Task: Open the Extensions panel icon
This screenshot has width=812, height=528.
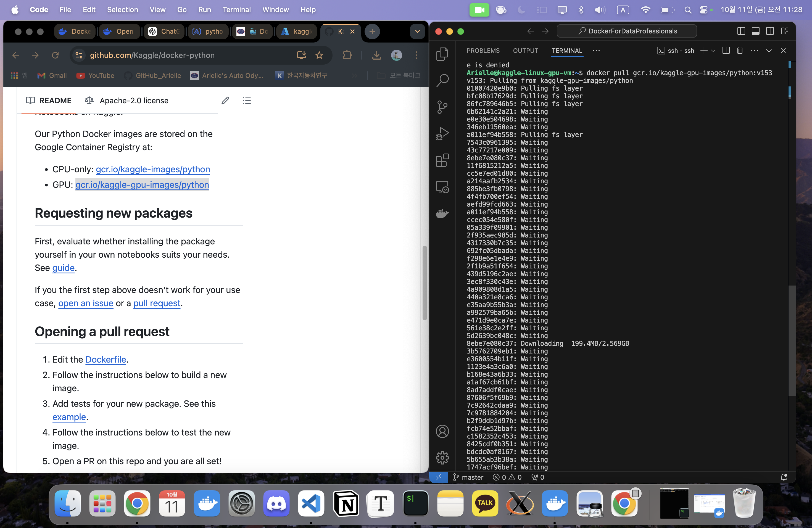Action: 442,160
